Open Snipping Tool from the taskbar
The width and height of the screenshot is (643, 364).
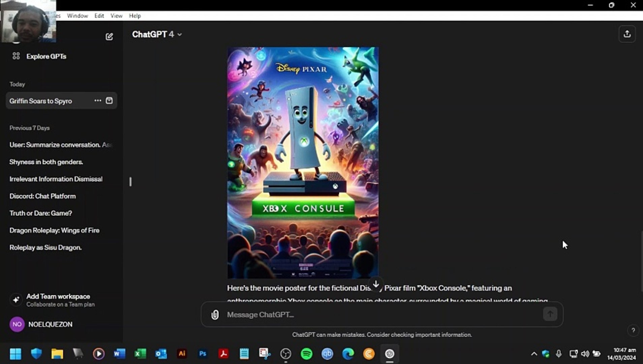coord(265,354)
